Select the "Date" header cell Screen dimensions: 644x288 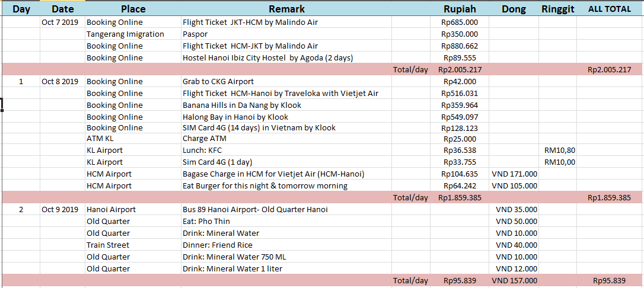click(x=63, y=9)
